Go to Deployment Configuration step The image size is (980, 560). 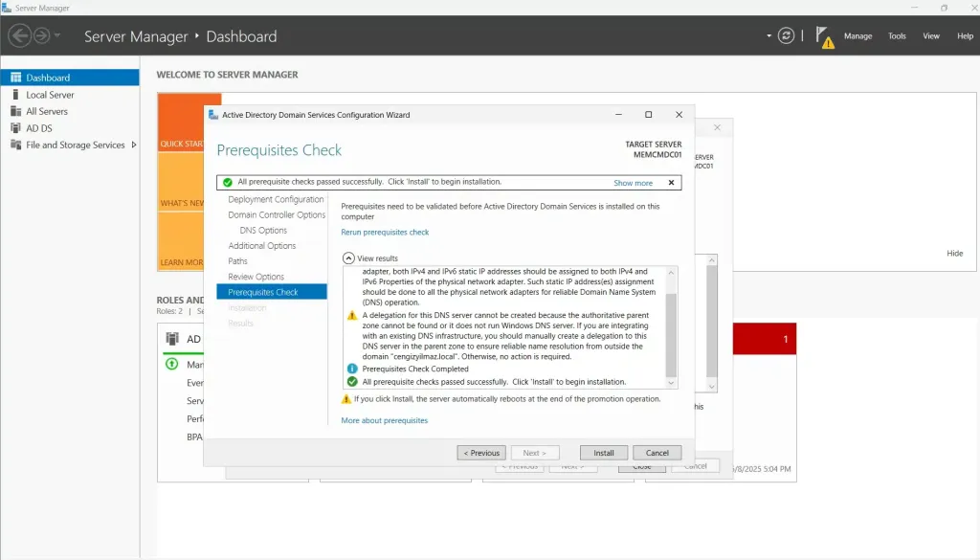point(276,199)
